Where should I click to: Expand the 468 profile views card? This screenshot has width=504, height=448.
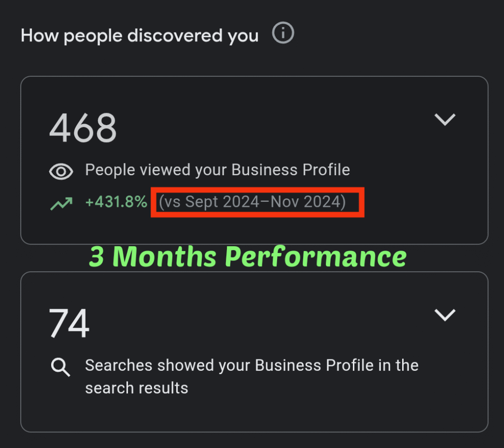pos(445,120)
